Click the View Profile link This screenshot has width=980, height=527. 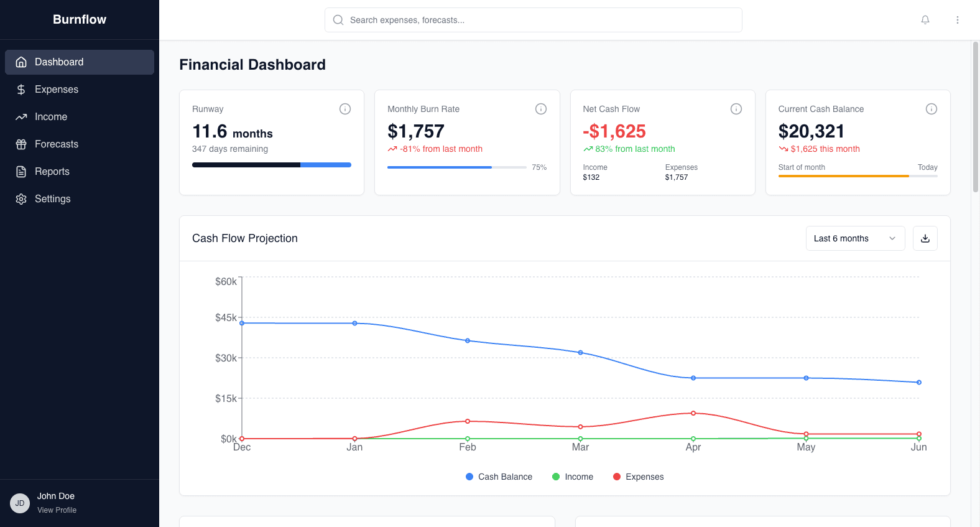(x=57, y=510)
